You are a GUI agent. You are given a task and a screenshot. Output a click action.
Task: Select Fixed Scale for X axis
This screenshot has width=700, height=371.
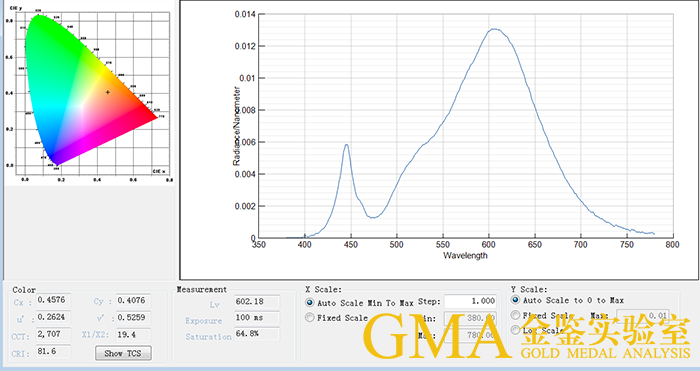click(x=309, y=317)
